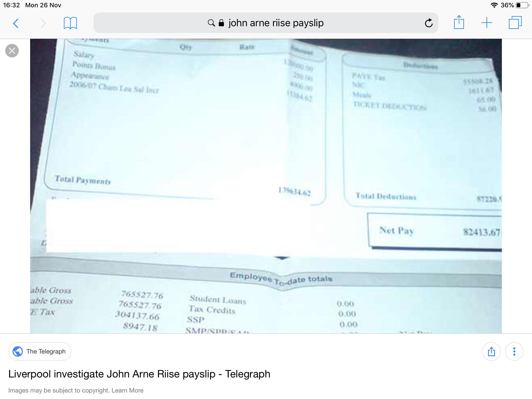Viewport: 532px width, 399px height.
Task: Tap the 'Mon 26 Nov' date text
Action: click(x=43, y=5)
